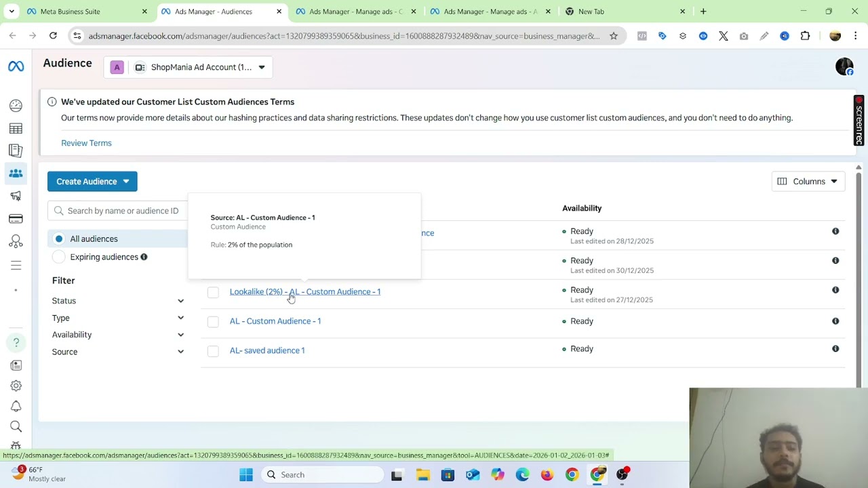The width and height of the screenshot is (868, 488).
Task: Switch to the fourth tab, Ads Manager - Manage ads
Action: click(x=490, y=12)
